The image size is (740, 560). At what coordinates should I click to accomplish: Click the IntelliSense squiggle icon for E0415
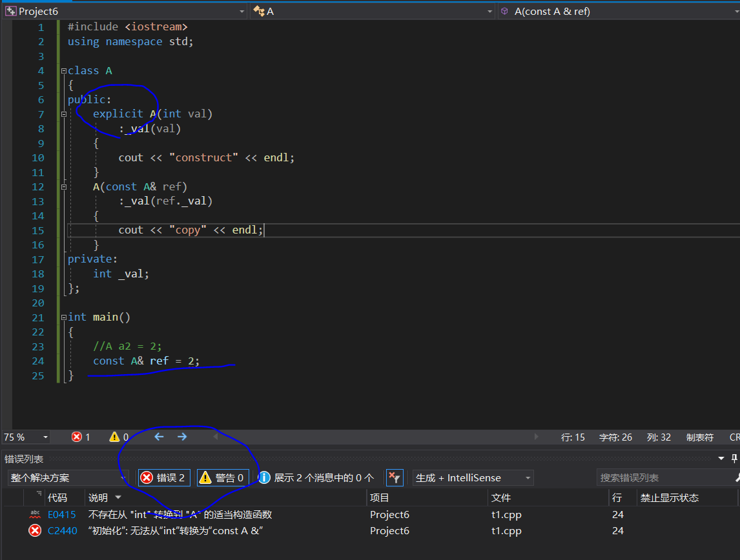tap(35, 514)
